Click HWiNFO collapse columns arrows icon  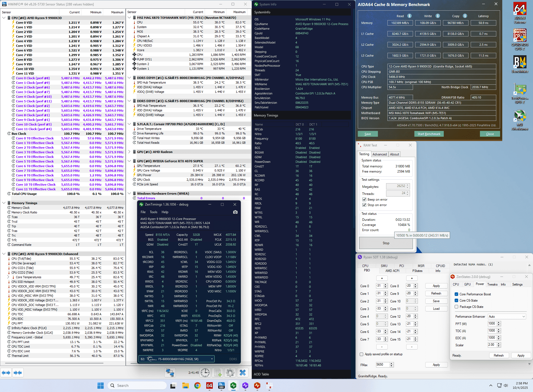(18, 373)
